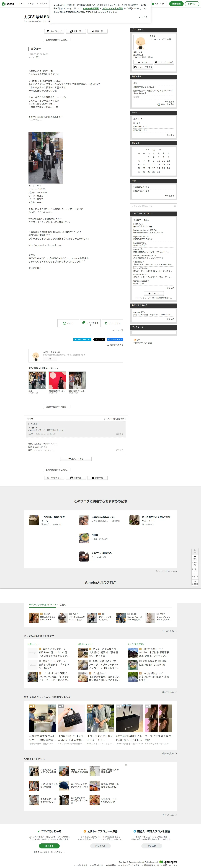Viewport: 201px width, 868px height.
Task: Open 草間彌生展いってきたよー recent article
Action: click(x=144, y=87)
